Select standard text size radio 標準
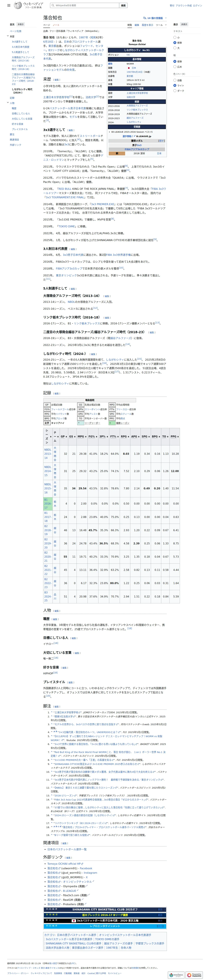 (x=175, y=43)
